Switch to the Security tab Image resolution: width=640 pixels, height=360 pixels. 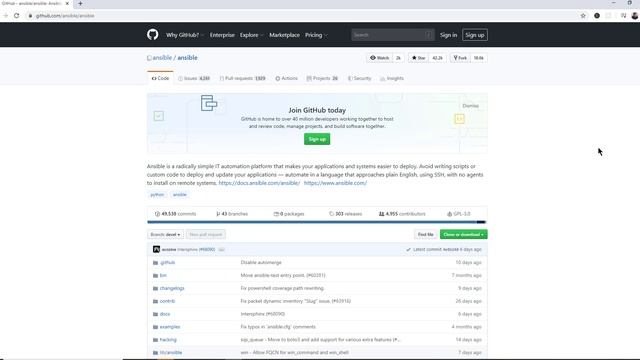pos(360,78)
